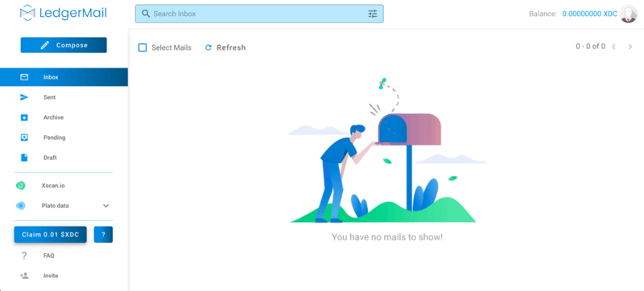The height and width of the screenshot is (291, 644).
Task: Expand the Plato data chevron
Action: coord(105,206)
